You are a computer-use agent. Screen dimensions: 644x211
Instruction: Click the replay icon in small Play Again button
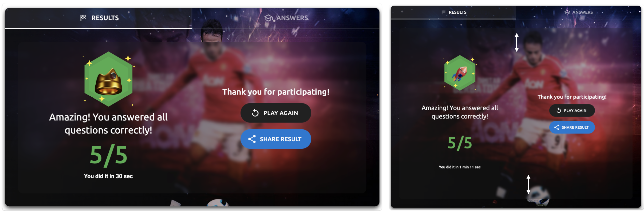[x=559, y=110]
